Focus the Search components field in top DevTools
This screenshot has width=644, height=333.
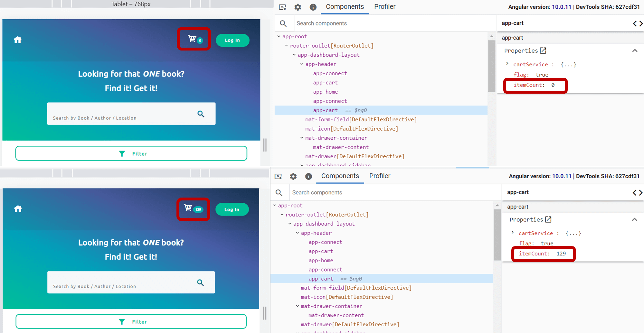[386, 23]
